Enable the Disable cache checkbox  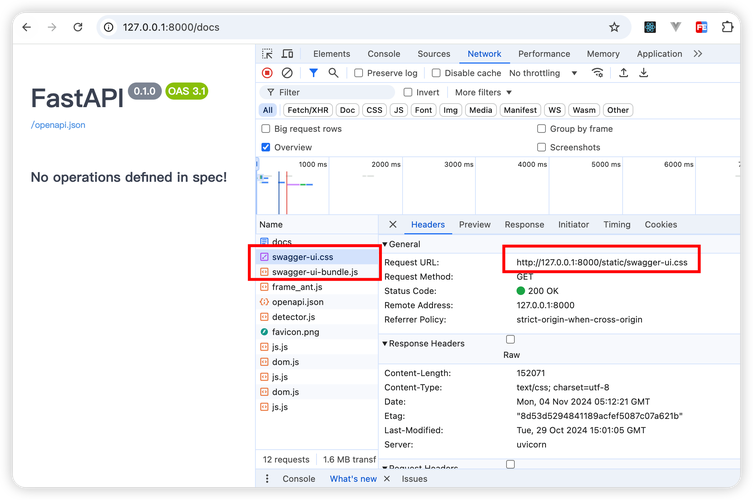coord(436,73)
